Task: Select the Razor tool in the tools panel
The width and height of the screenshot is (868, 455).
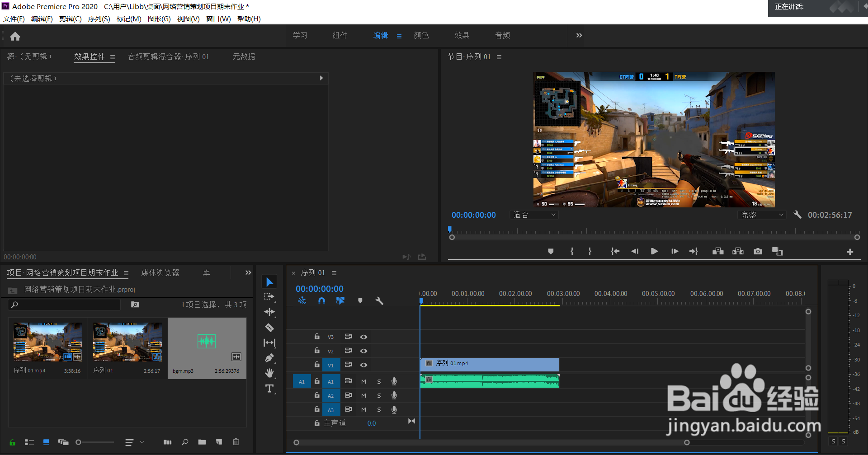Action: click(x=269, y=328)
